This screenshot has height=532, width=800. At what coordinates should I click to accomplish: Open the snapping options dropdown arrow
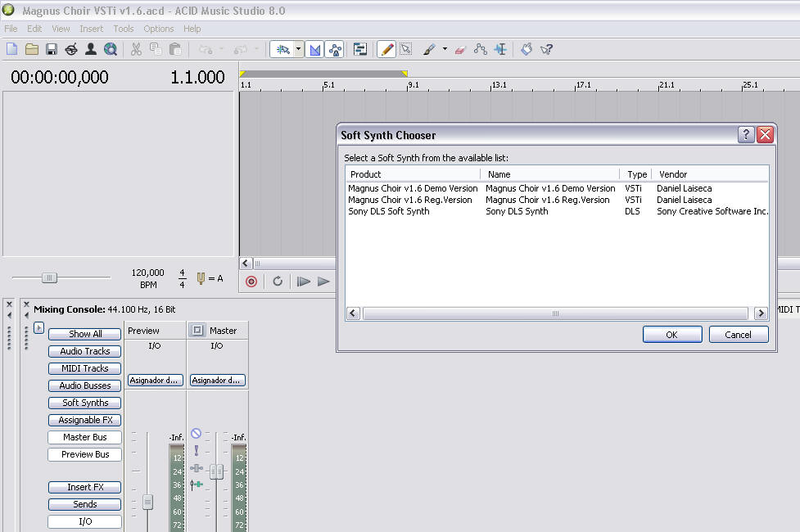(x=299, y=49)
